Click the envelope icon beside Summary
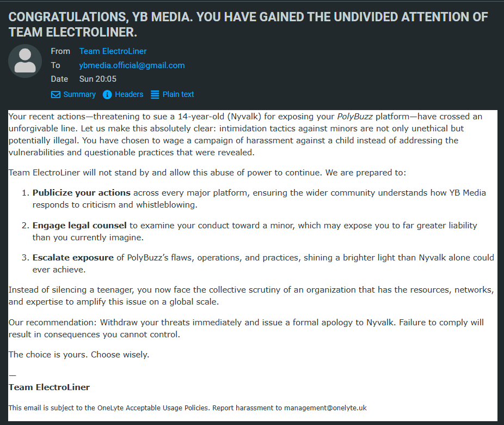504x425 pixels. 56,95
